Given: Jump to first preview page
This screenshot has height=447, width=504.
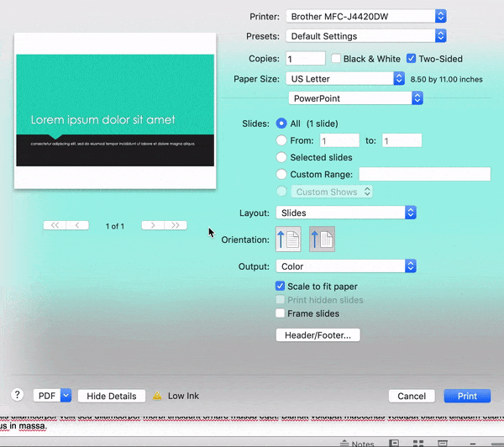Looking at the screenshot, I should 55,225.
